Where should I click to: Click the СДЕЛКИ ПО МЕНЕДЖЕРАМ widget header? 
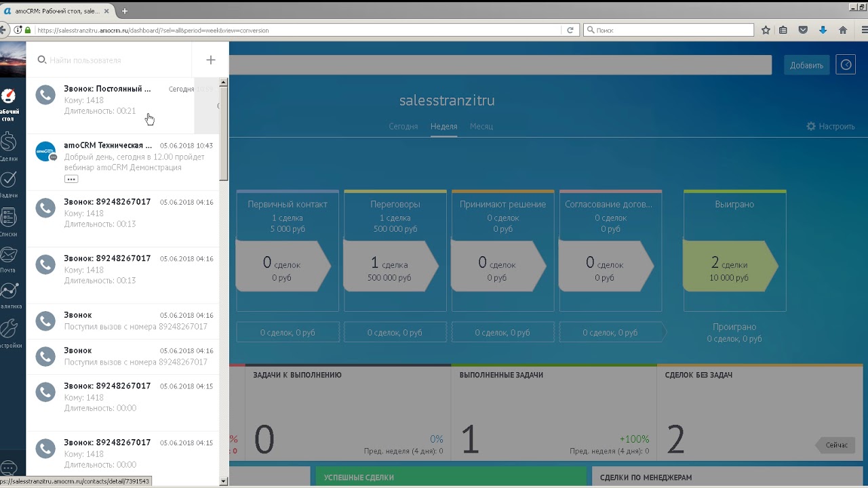coord(646,477)
